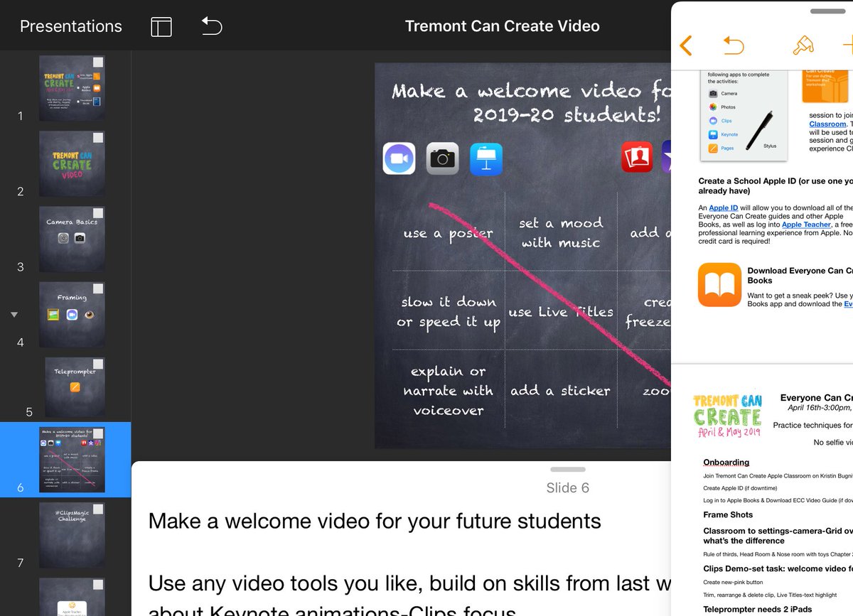This screenshot has width=853, height=616.
Task: Select the red Photo Booth icon on slide
Action: tap(637, 156)
